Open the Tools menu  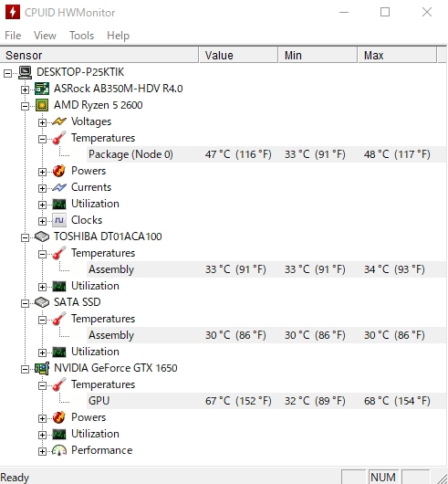[x=81, y=36]
